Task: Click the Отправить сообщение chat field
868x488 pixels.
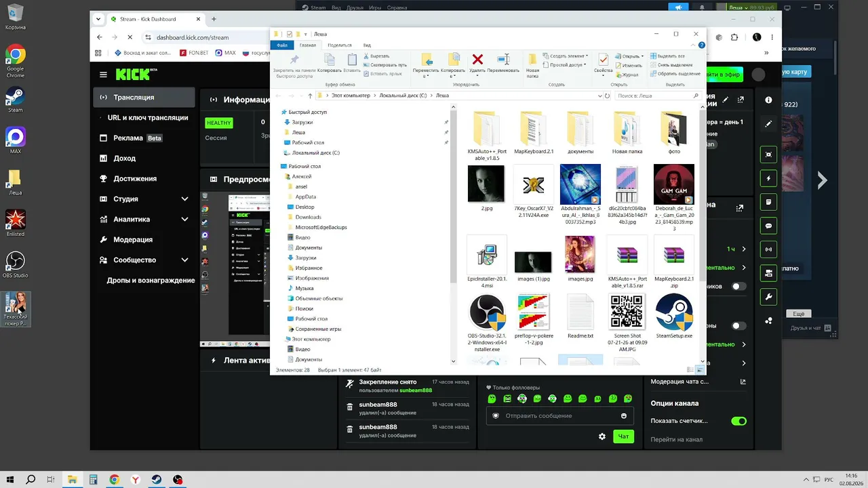Action: (x=560, y=416)
